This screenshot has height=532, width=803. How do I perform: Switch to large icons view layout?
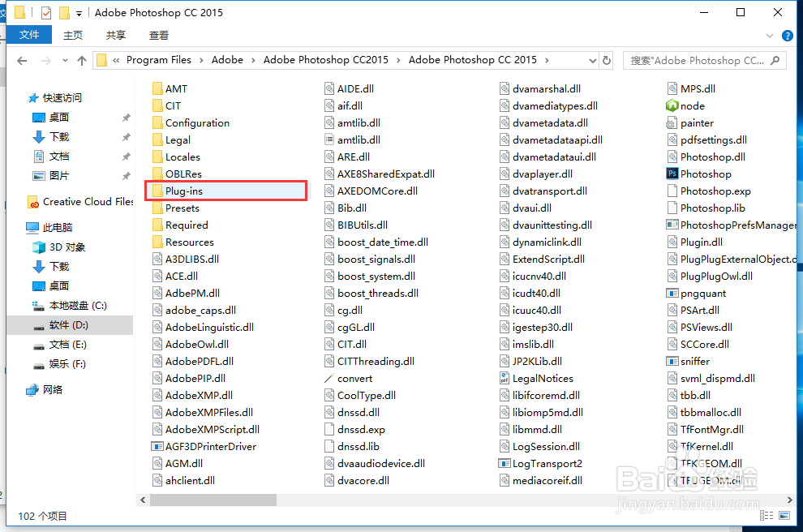tap(784, 516)
